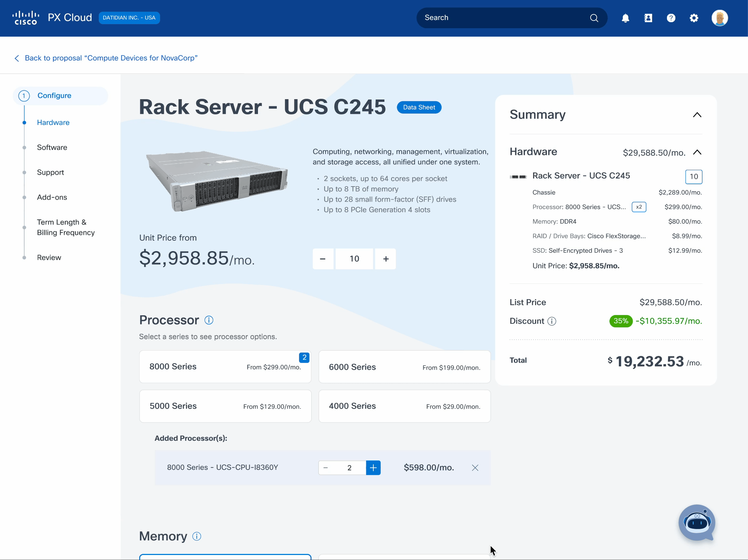Open the Data Sheet button

pyautogui.click(x=419, y=107)
